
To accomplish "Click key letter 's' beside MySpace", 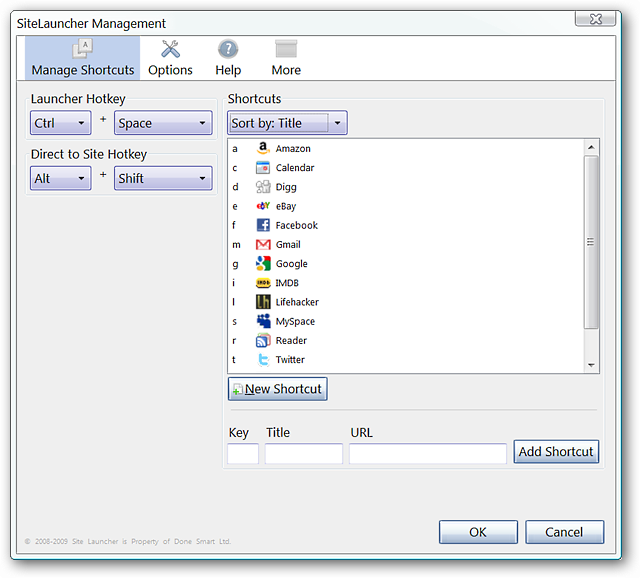I will pyautogui.click(x=234, y=322).
